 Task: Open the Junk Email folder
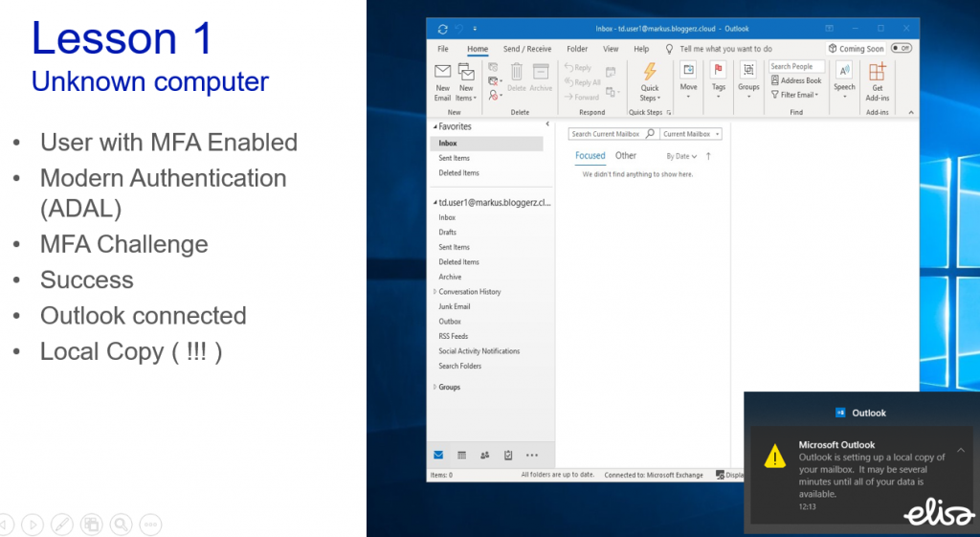[x=455, y=306]
